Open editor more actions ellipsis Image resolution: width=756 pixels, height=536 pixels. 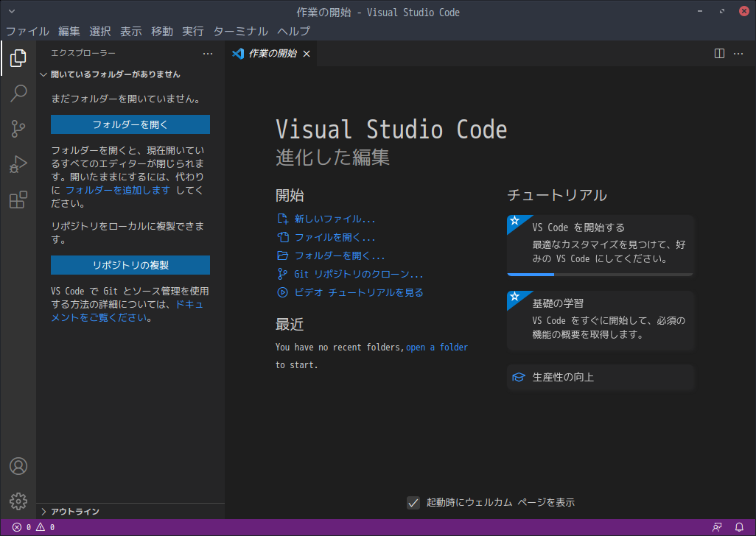(x=738, y=54)
